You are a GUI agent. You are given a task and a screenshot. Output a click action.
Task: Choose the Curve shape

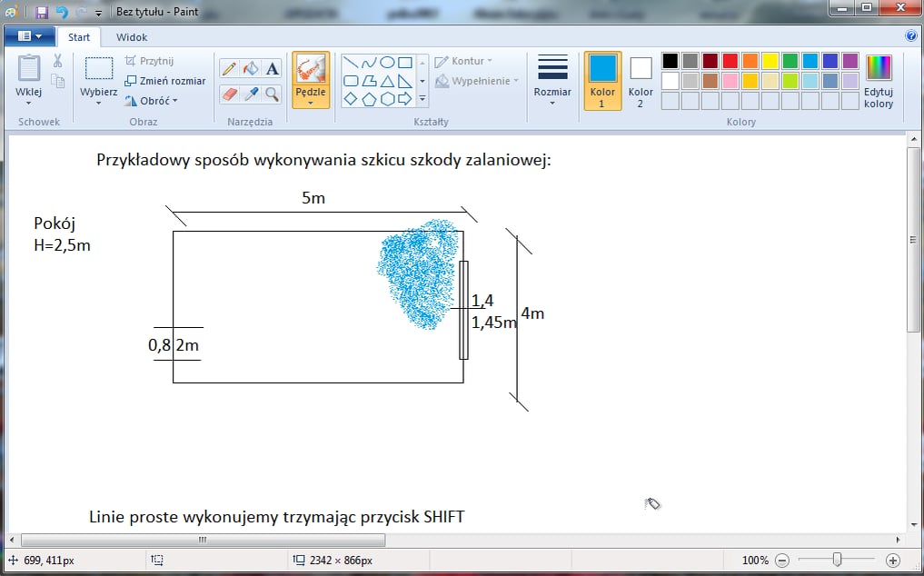(x=369, y=62)
